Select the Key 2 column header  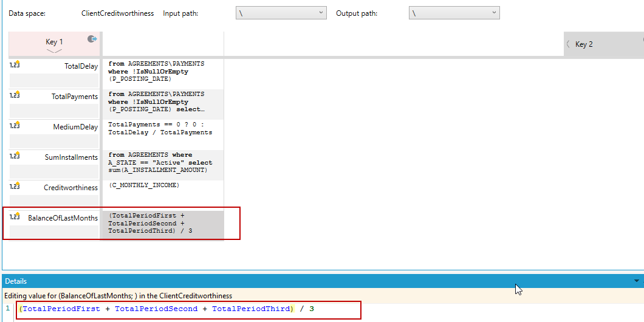click(604, 44)
